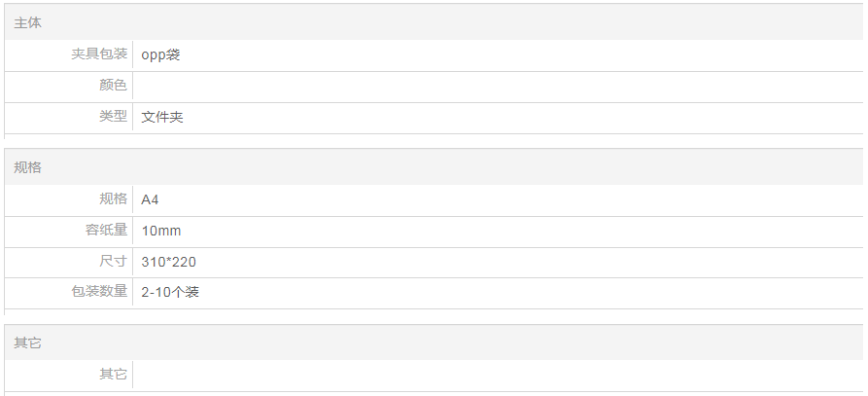This screenshot has height=396, width=868.
Task: Click the A4 value text
Action: pos(150,199)
